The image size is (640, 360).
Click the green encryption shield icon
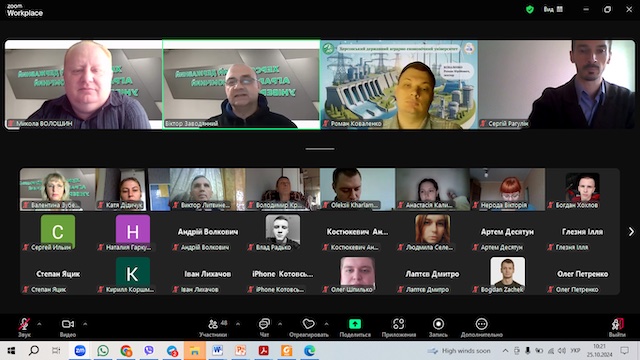pos(530,9)
